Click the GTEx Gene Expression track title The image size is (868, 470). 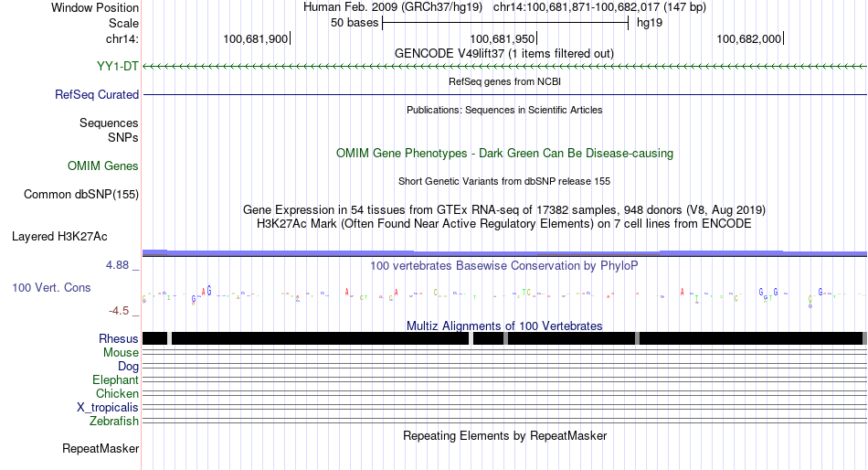[x=504, y=210]
